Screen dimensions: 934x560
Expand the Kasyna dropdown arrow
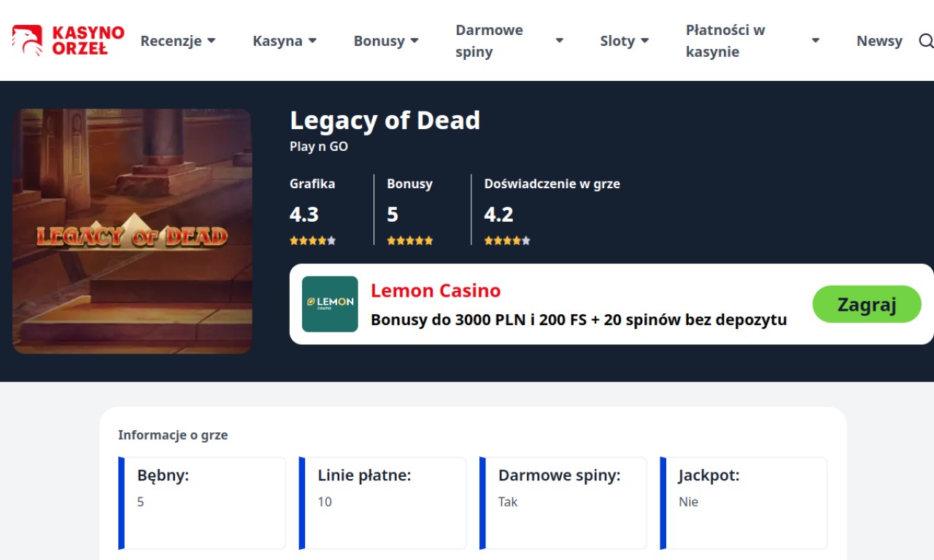click(x=312, y=41)
